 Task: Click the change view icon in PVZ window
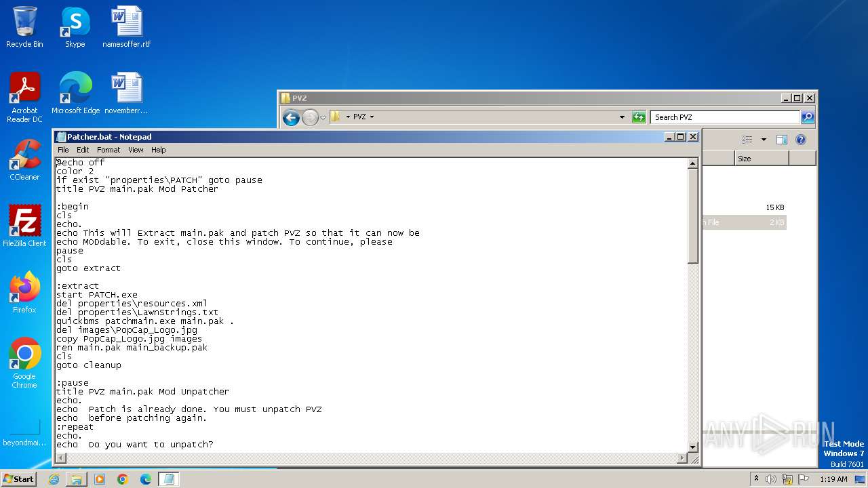pyautogui.click(x=747, y=140)
